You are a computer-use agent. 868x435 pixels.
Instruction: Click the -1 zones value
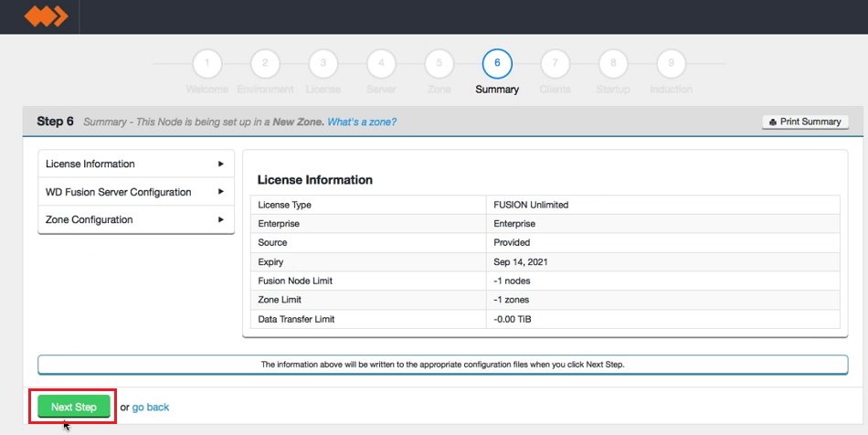[x=512, y=300]
